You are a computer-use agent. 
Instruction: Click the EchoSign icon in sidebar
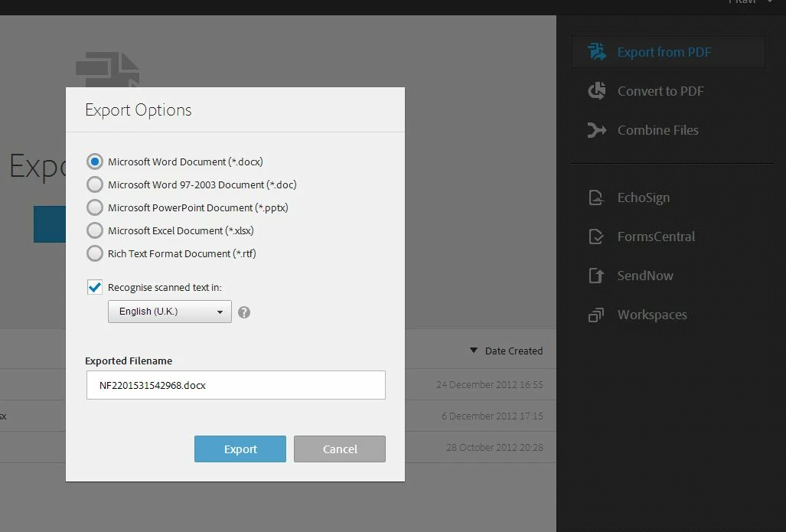pos(596,197)
